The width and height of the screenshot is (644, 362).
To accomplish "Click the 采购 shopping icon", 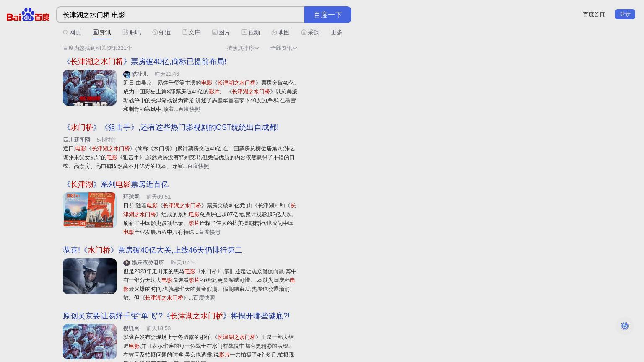I will 304,32.
